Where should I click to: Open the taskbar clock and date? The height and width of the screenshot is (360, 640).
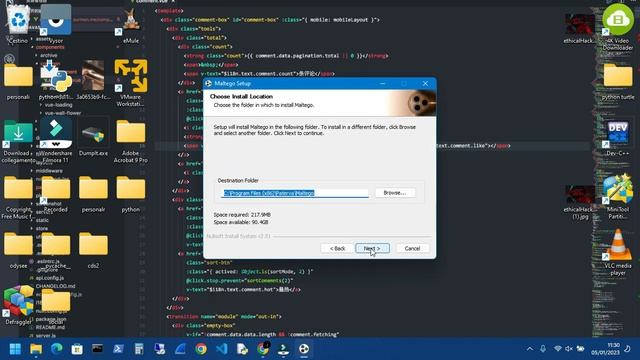pyautogui.click(x=605, y=349)
